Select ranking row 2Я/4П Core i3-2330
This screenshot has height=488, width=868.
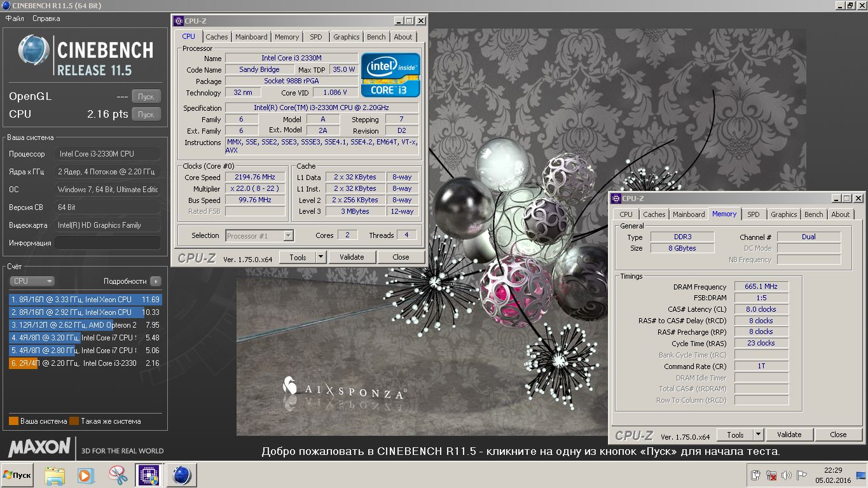(85, 363)
